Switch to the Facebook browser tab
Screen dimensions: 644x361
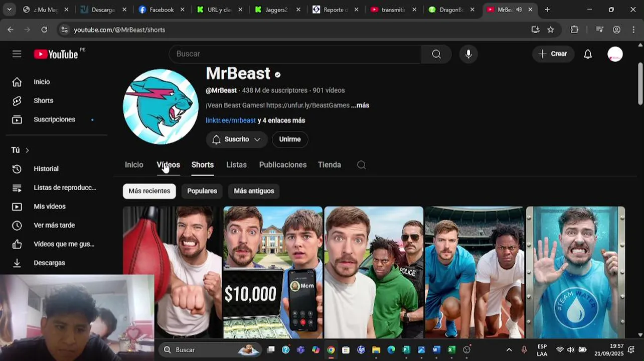pos(162,10)
